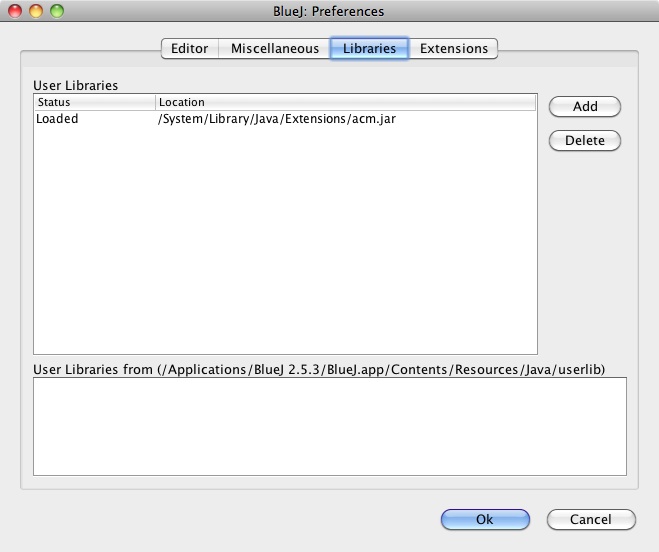Click the empty userlib libraries list box

[330, 426]
